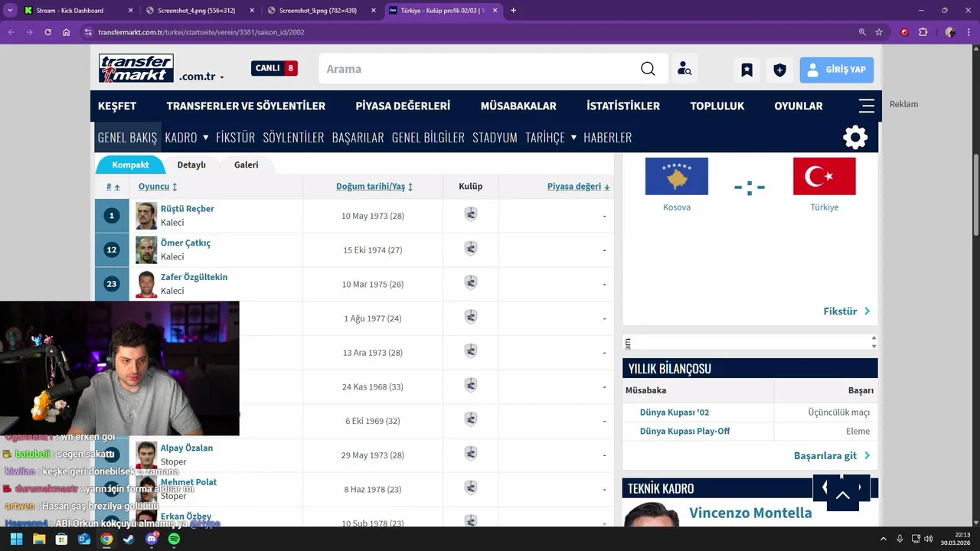Open PİYASA DEĞERLERİ menu

403,106
